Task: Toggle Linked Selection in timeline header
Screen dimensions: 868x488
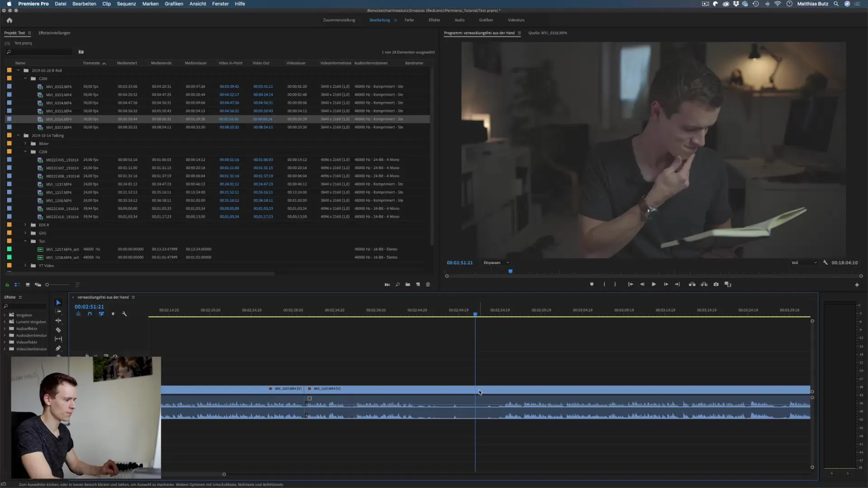Action: point(101,314)
